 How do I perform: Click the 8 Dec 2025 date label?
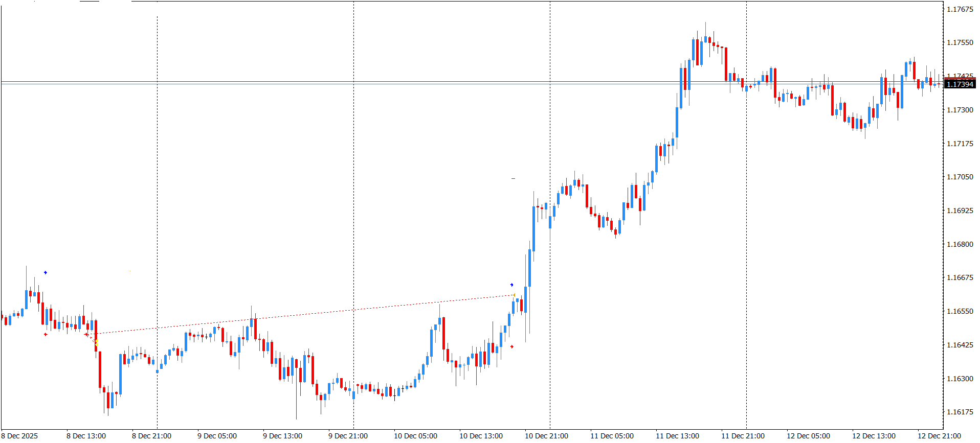19,436
